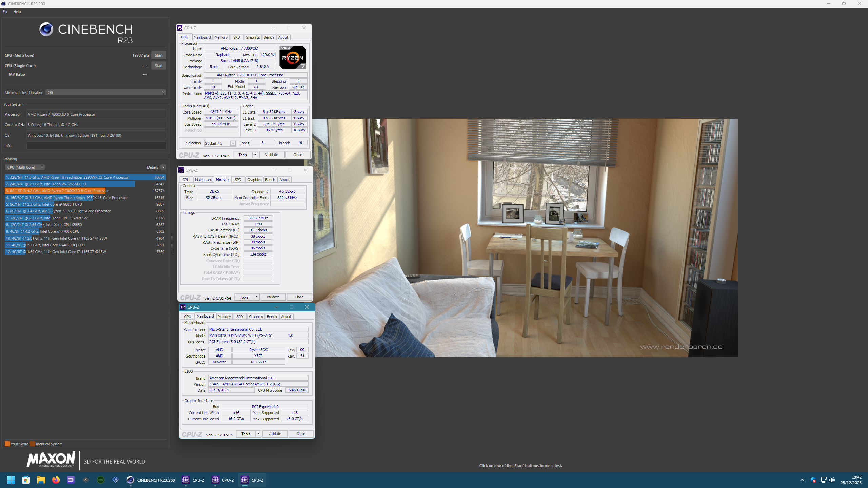Screen dimensions: 868x488
Task: Select the Intel Xeon W-3265M ranking row
Action: click(x=85, y=184)
